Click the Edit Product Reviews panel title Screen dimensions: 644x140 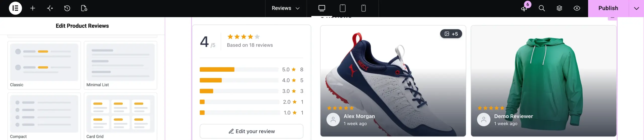point(82,26)
